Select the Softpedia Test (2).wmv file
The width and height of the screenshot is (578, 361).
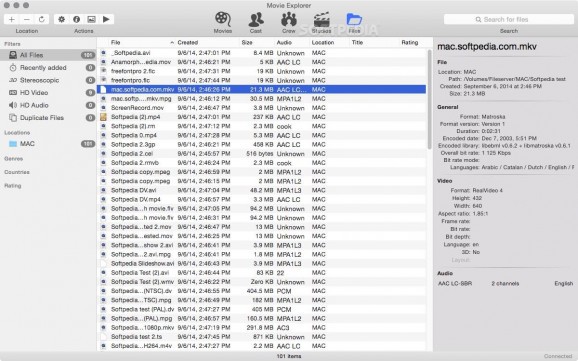[261, 282]
